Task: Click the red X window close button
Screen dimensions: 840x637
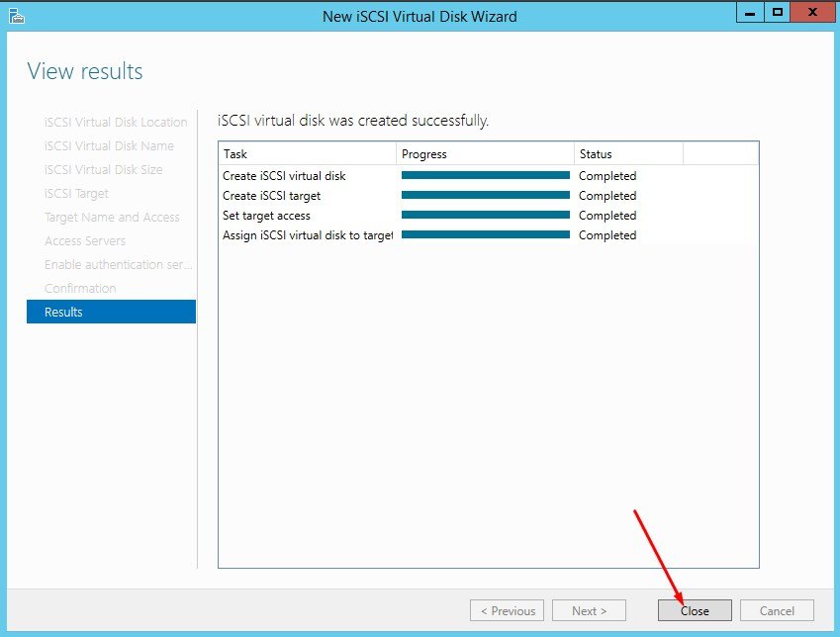Action: [811, 13]
